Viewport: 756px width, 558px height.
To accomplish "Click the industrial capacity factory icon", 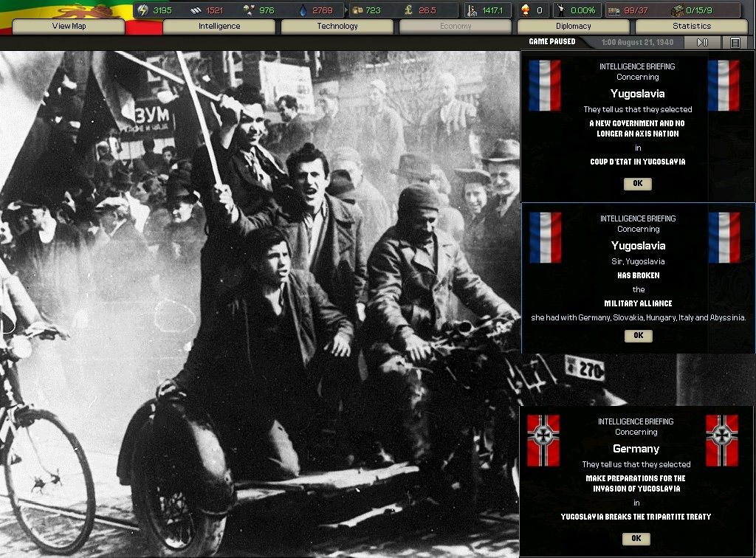I will [677, 10].
